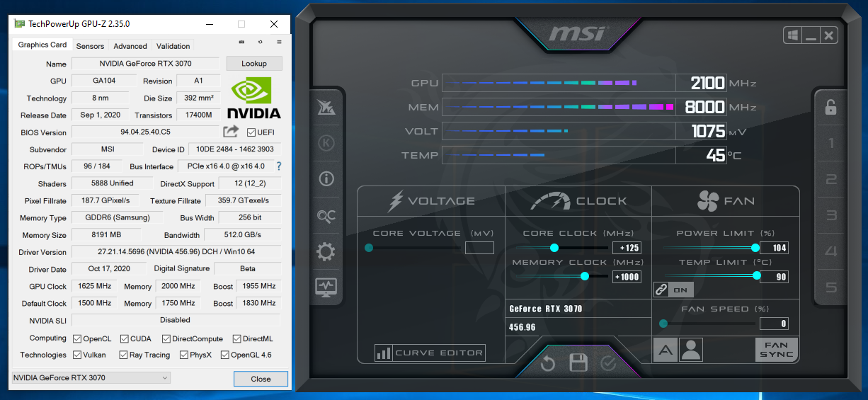Toggle the DirectCompute checkbox
This screenshot has height=400, width=868.
[166, 339]
